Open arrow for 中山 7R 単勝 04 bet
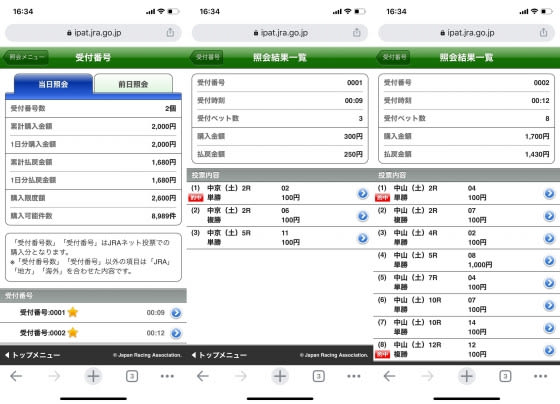The height and width of the screenshot is (404, 560). pyautogui.click(x=549, y=283)
